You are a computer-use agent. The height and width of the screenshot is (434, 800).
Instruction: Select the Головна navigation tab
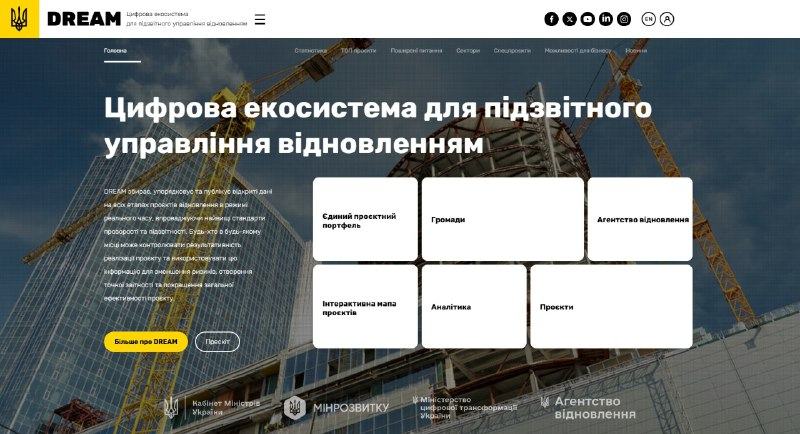[116, 49]
